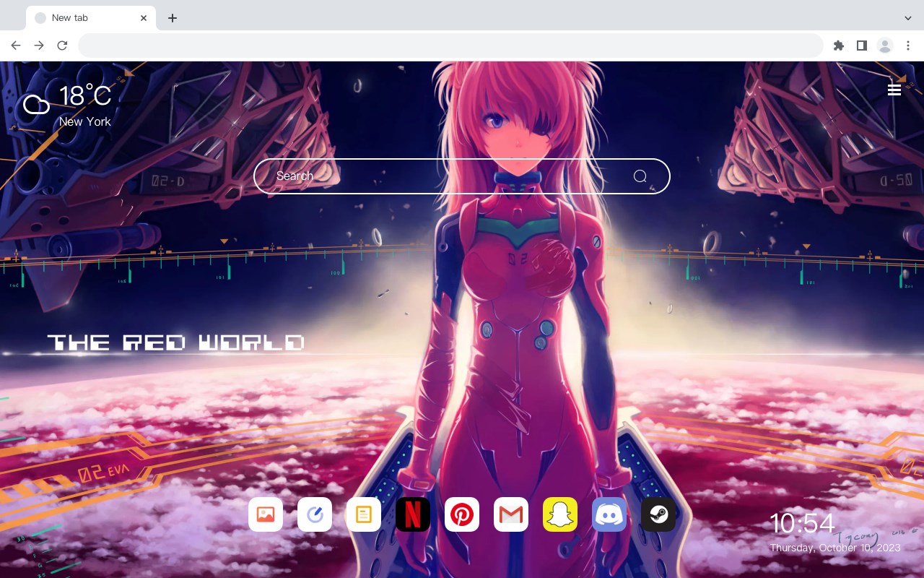Image resolution: width=924 pixels, height=578 pixels.
Task: Expand the tab search dropdown arrow
Action: tap(908, 18)
